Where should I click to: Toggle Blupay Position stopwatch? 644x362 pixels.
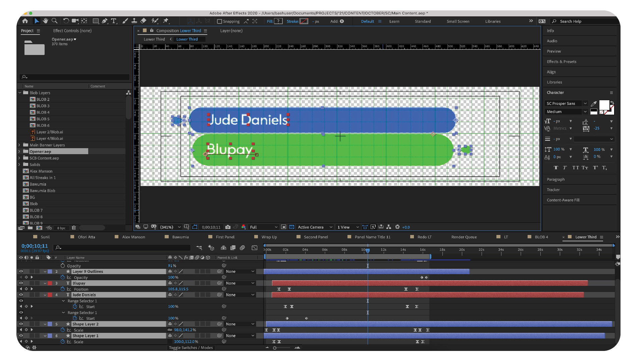click(63, 289)
